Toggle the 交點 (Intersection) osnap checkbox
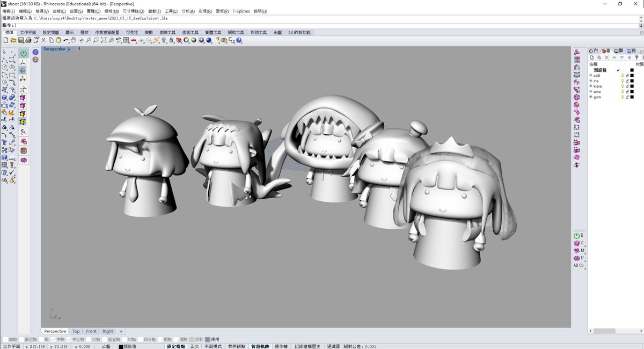The height and width of the screenshot is (349, 644). pyautogui.click(x=88, y=339)
